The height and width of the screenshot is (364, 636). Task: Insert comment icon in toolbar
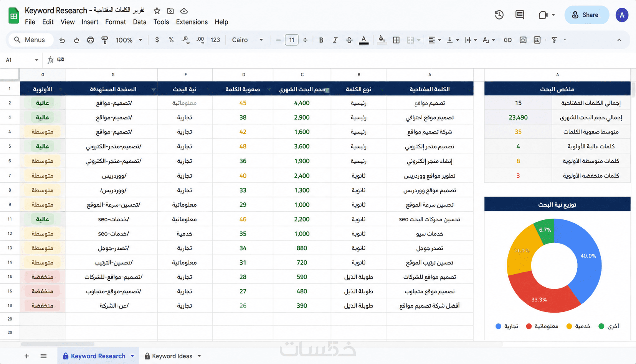[x=523, y=40]
